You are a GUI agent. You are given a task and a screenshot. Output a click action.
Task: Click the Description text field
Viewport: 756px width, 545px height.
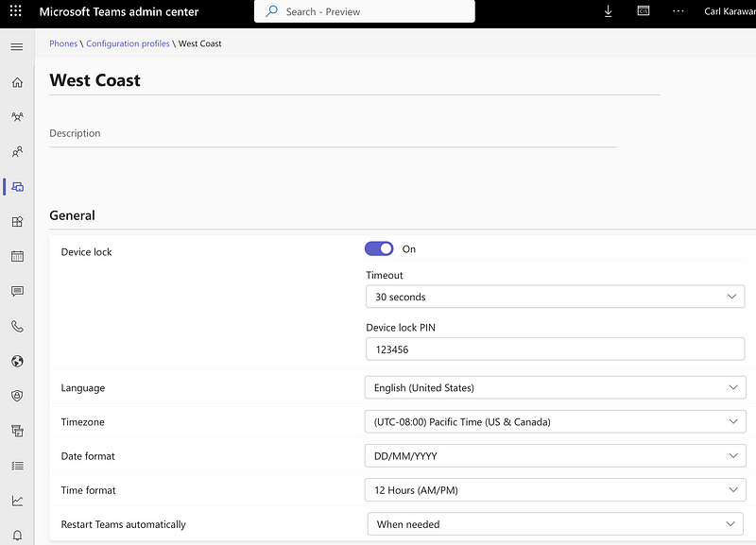point(333,133)
